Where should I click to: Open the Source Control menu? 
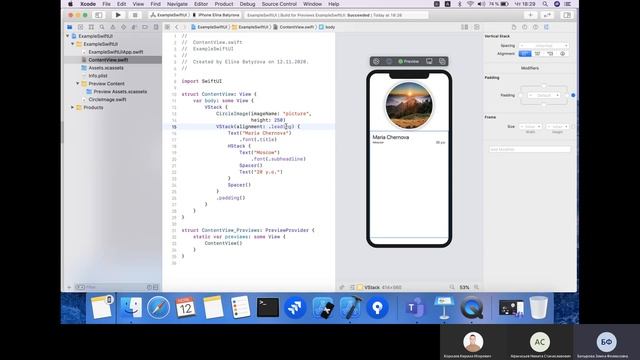click(279, 4)
